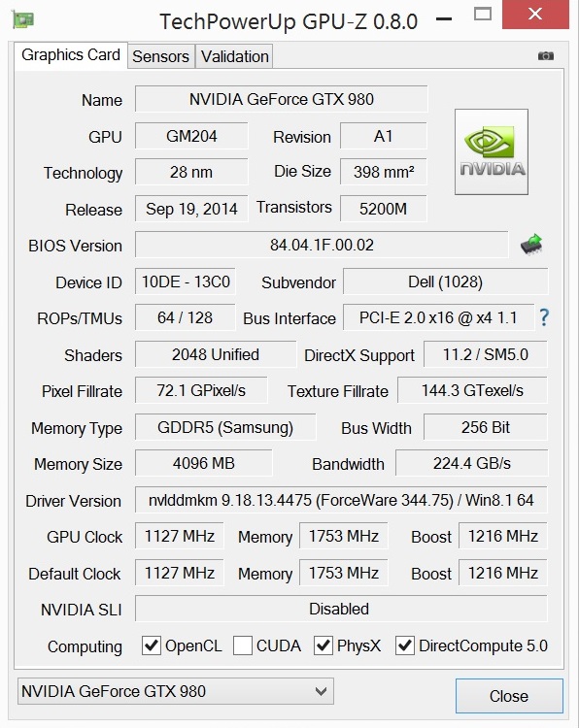579x728 pixels.
Task: Click the Technology field 28 nm
Action: pos(191,172)
